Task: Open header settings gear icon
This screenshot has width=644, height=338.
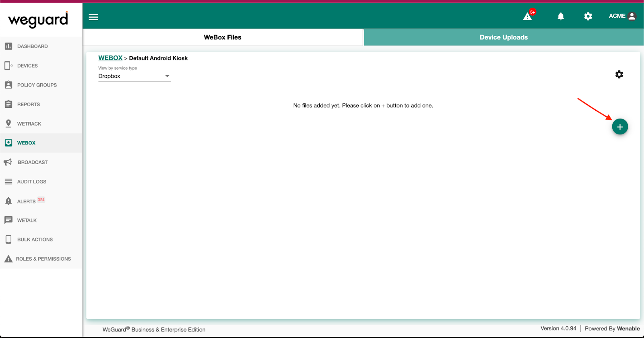Action: [588, 16]
